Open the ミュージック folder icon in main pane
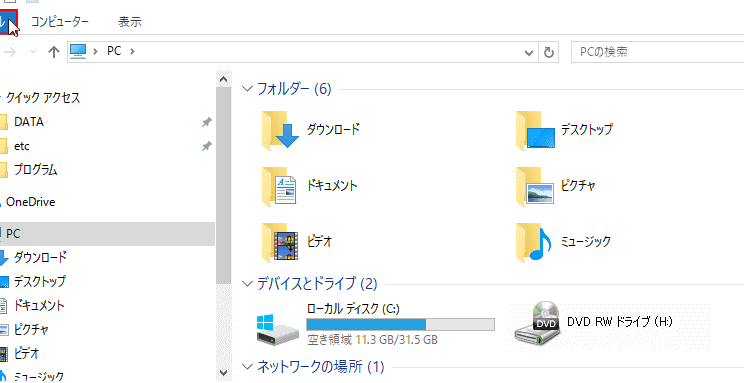This screenshot has width=744, height=383. coord(534,243)
